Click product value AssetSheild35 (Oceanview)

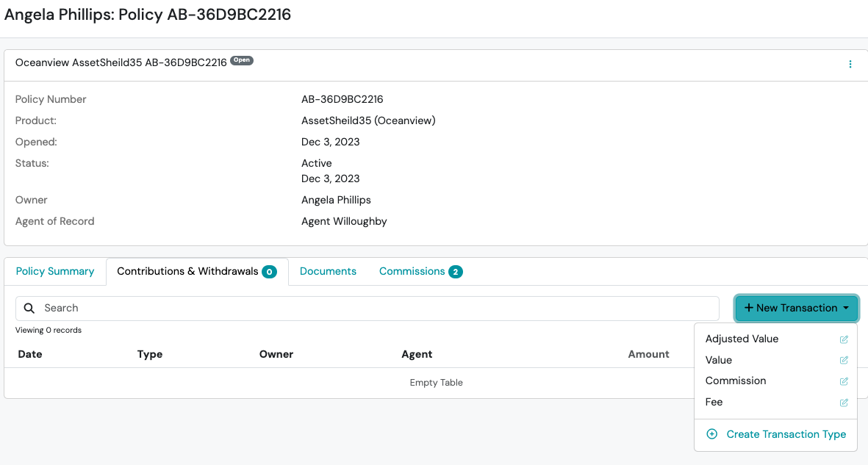368,120
